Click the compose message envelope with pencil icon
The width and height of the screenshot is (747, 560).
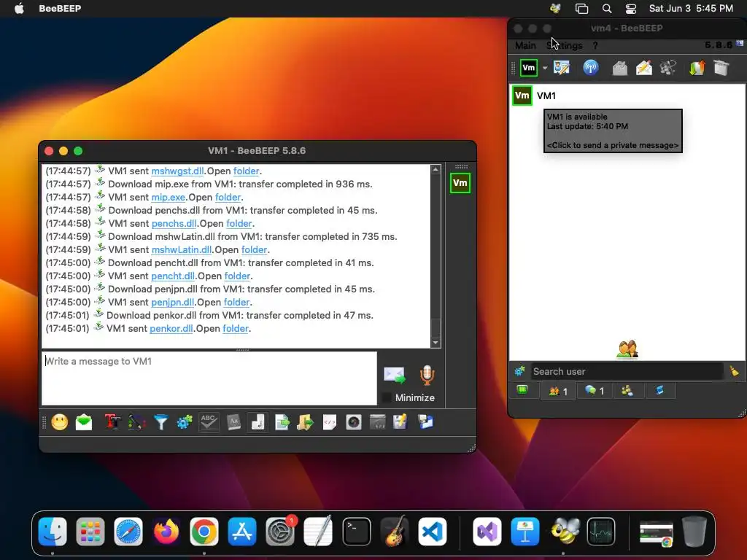(643, 68)
